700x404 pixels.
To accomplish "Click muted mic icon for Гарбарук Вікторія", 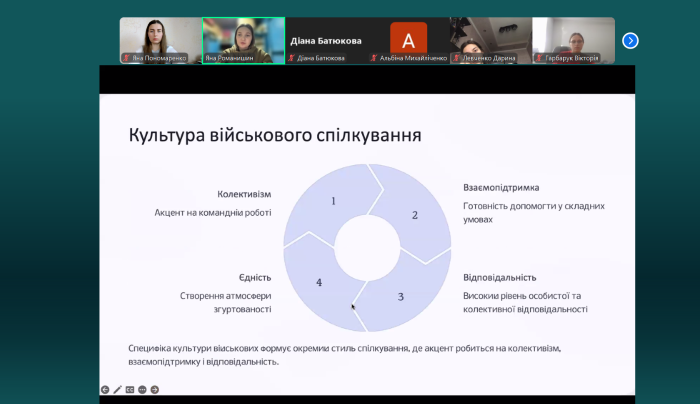I will click(x=540, y=58).
